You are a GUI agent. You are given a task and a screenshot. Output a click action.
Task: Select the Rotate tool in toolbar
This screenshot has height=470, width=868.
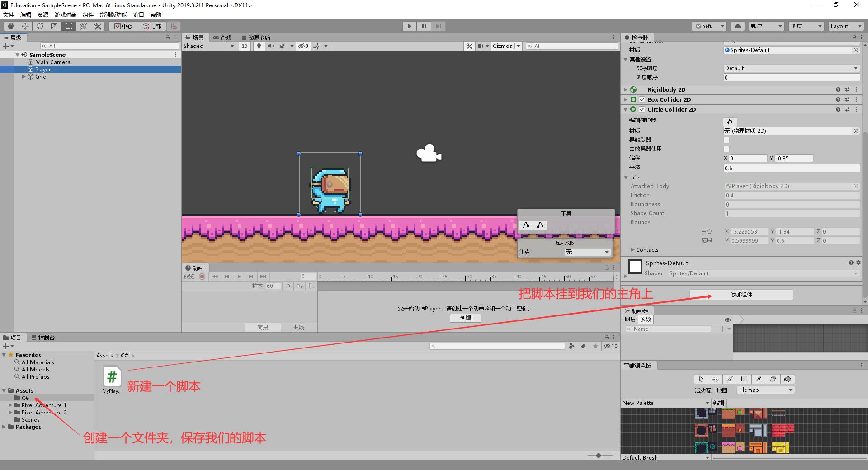click(39, 26)
